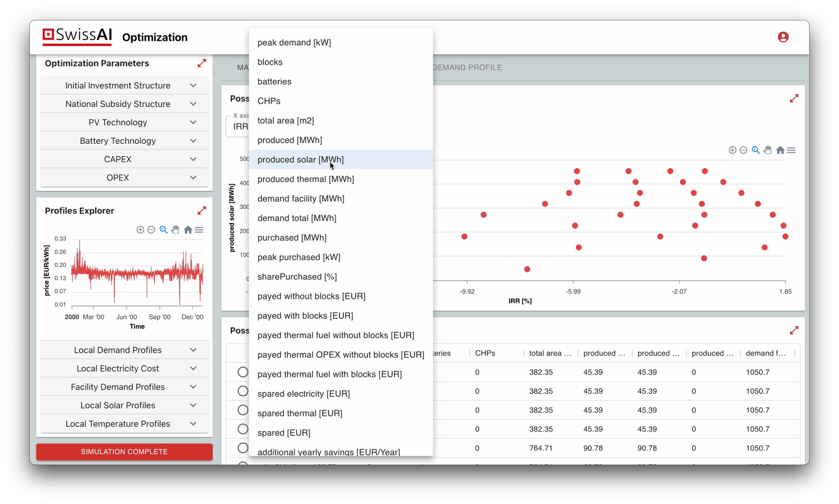Click the home reset icon on the scatter plot

point(780,149)
